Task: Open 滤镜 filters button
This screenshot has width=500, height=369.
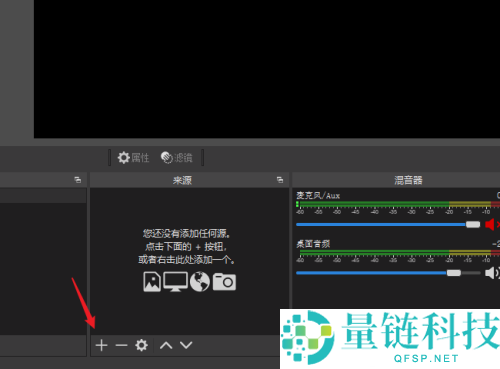Action: click(x=177, y=158)
